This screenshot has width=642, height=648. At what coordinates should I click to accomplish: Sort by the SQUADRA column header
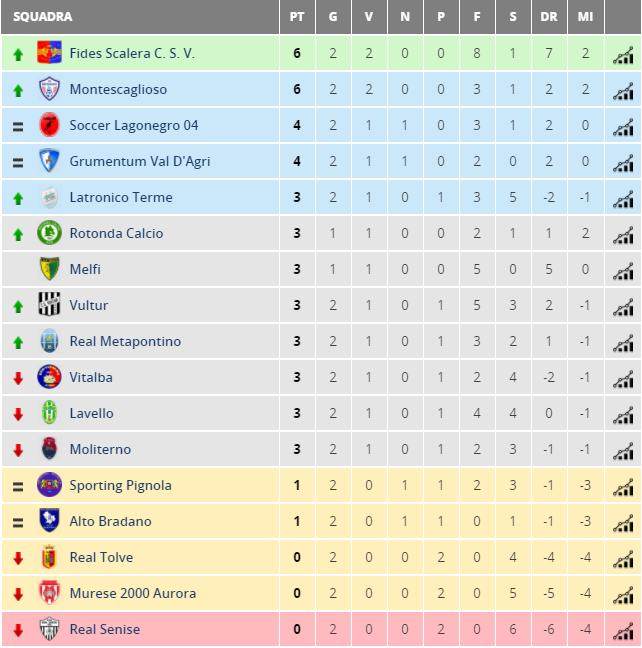coord(42,17)
